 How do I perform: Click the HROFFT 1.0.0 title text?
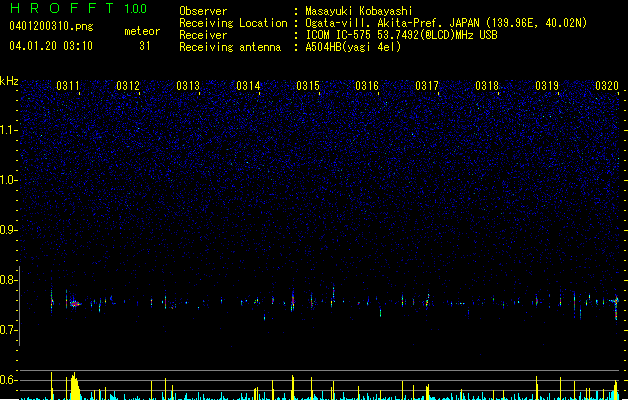coord(78,8)
